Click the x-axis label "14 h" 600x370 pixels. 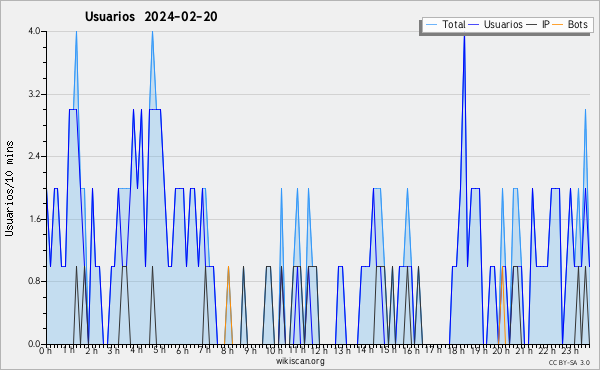point(365,350)
